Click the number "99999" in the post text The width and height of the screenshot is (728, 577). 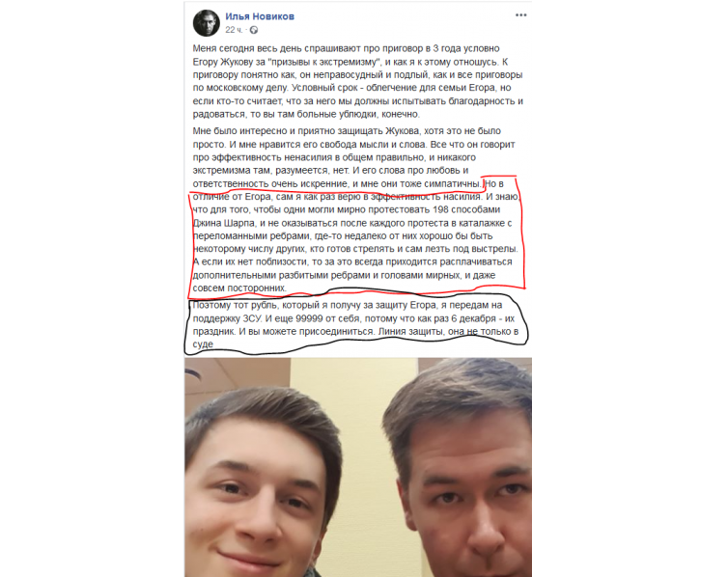point(309,318)
